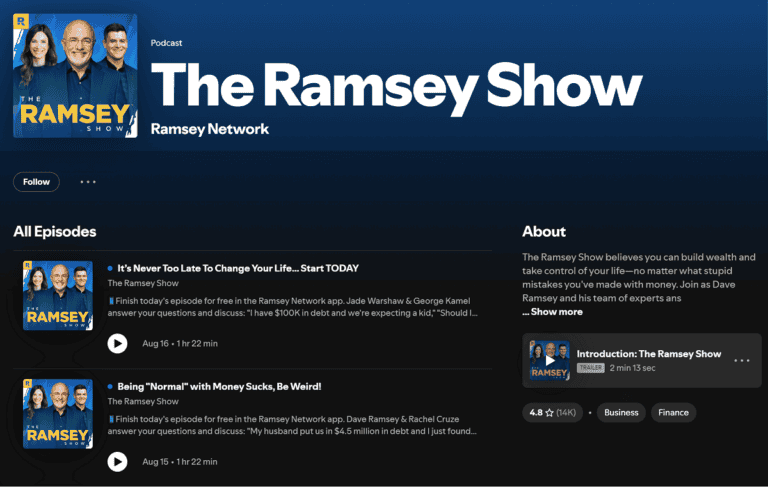Follow The Ramsey Show podcast
The image size is (768, 487).
coord(37,182)
